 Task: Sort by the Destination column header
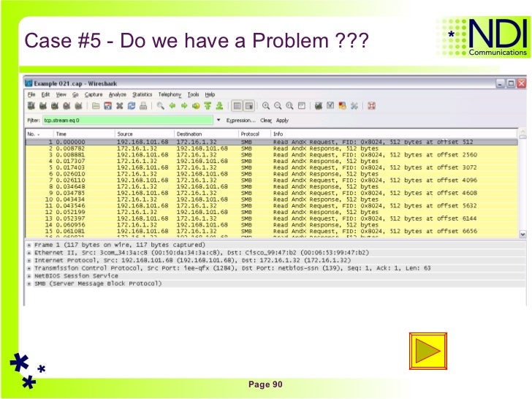(x=206, y=134)
